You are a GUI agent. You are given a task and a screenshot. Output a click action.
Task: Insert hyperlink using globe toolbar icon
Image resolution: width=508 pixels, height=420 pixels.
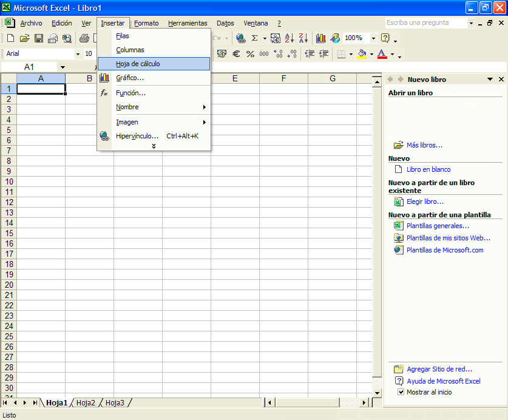(x=241, y=38)
